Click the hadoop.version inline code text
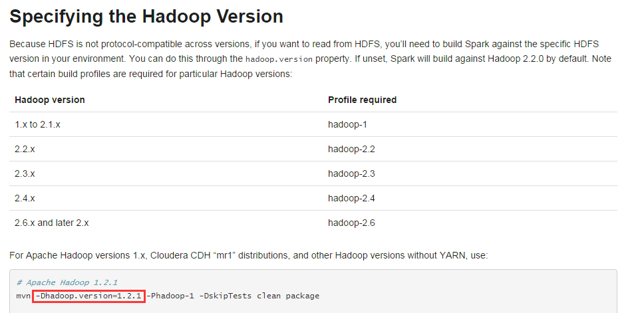Image resolution: width=644 pixels, height=313 pixels. click(279, 59)
